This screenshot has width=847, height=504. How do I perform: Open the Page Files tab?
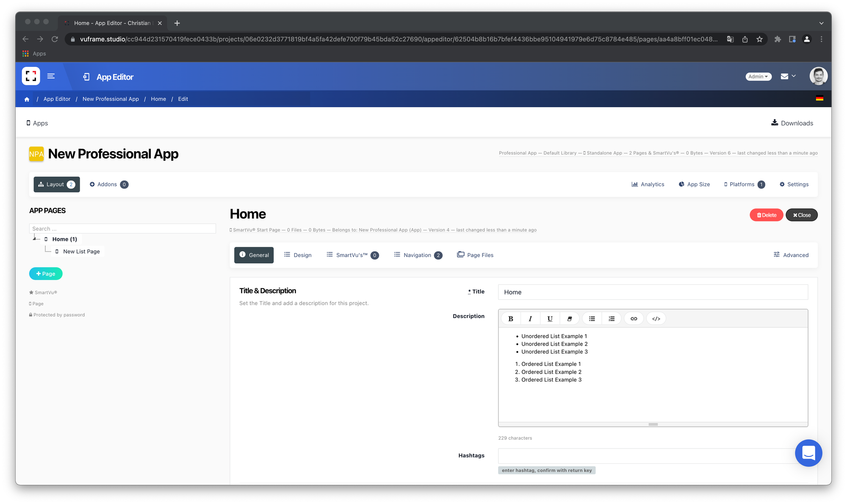coord(475,255)
